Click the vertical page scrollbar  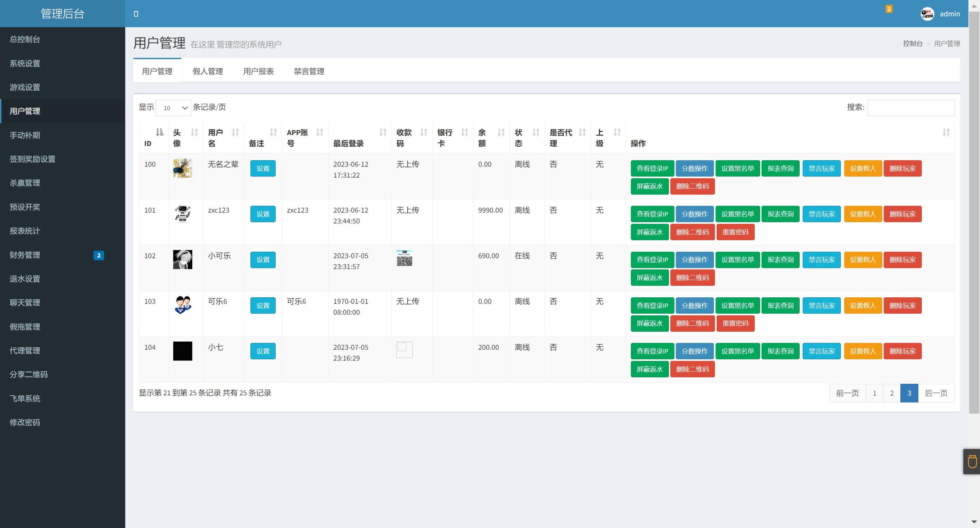pos(974,210)
